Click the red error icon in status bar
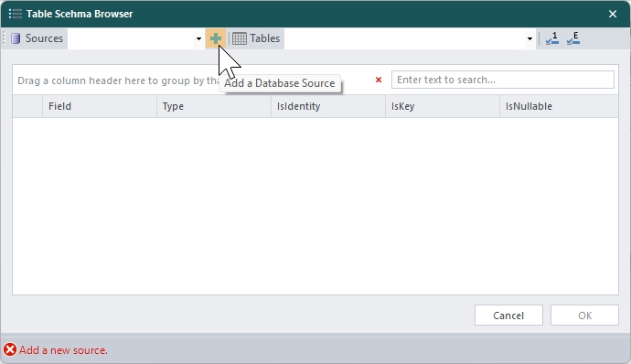Viewport: 631px width, 364px height. pos(10,349)
